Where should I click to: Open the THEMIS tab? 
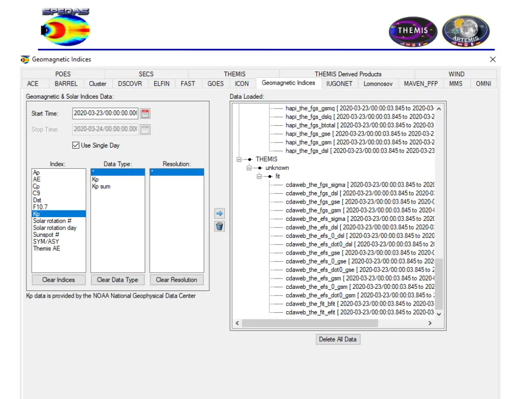234,74
